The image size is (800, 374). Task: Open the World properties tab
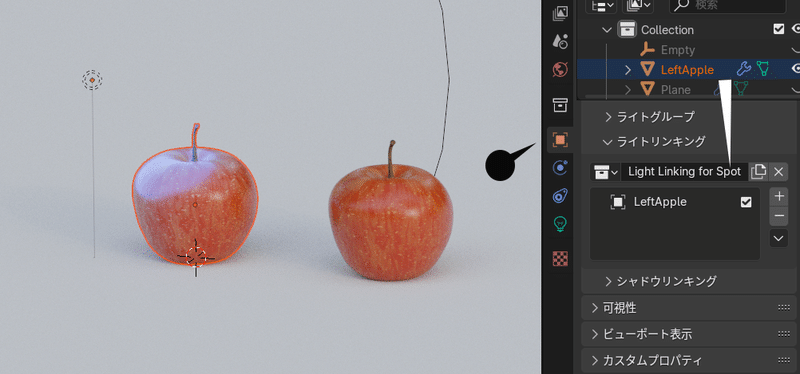[561, 69]
